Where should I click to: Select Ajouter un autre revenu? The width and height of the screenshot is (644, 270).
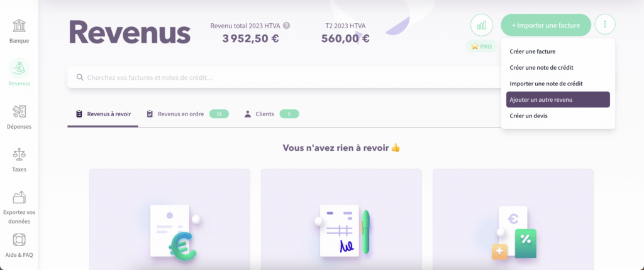[x=558, y=100]
